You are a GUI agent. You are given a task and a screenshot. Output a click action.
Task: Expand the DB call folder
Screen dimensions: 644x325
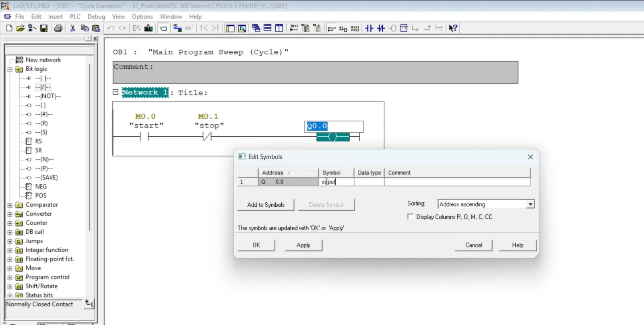10,232
